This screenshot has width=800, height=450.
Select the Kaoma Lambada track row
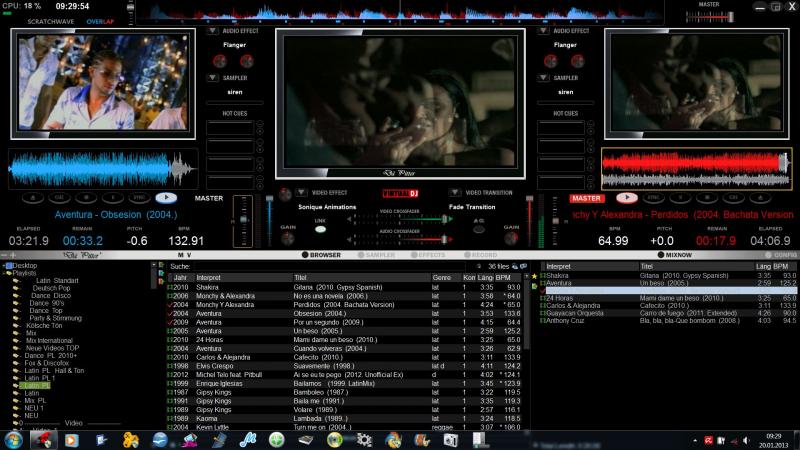[345, 418]
